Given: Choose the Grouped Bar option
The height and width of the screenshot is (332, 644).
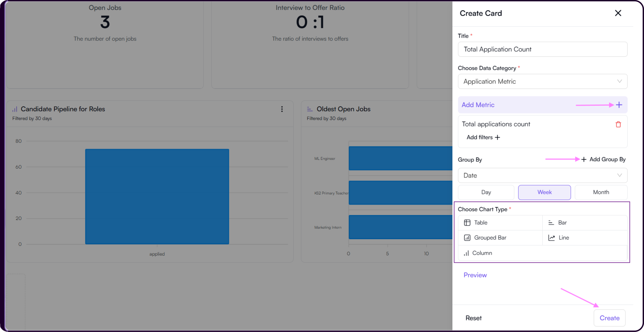Looking at the screenshot, I should tap(500, 238).
